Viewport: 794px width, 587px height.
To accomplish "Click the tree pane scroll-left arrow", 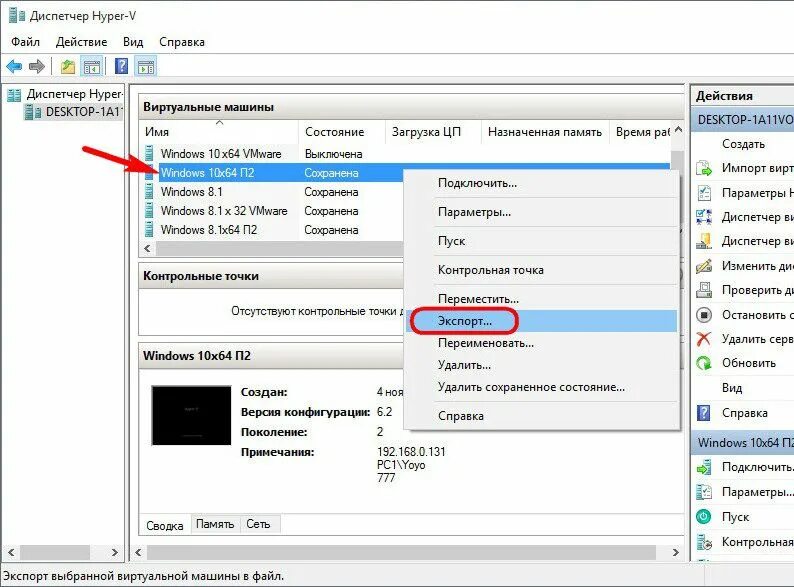I will tap(11, 553).
